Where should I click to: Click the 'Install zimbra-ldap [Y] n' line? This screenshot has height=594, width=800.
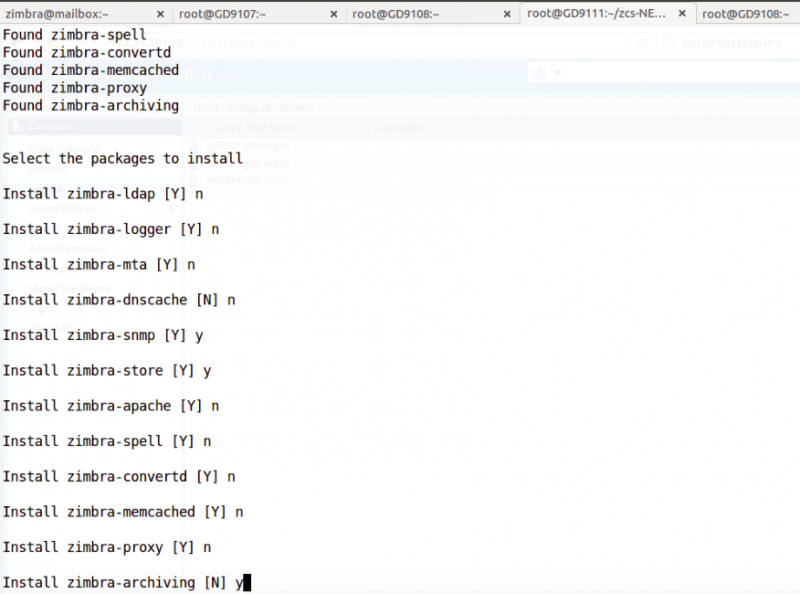coord(103,194)
